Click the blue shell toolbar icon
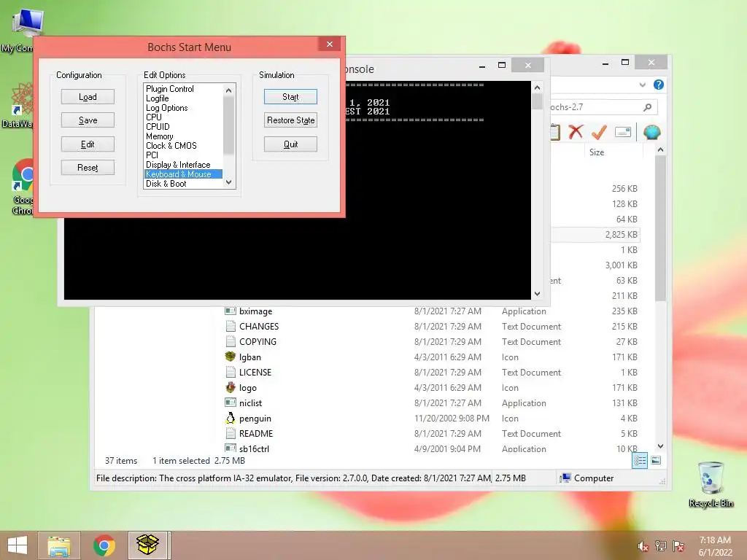Viewport: 747px width, 560px height. pyautogui.click(x=651, y=132)
